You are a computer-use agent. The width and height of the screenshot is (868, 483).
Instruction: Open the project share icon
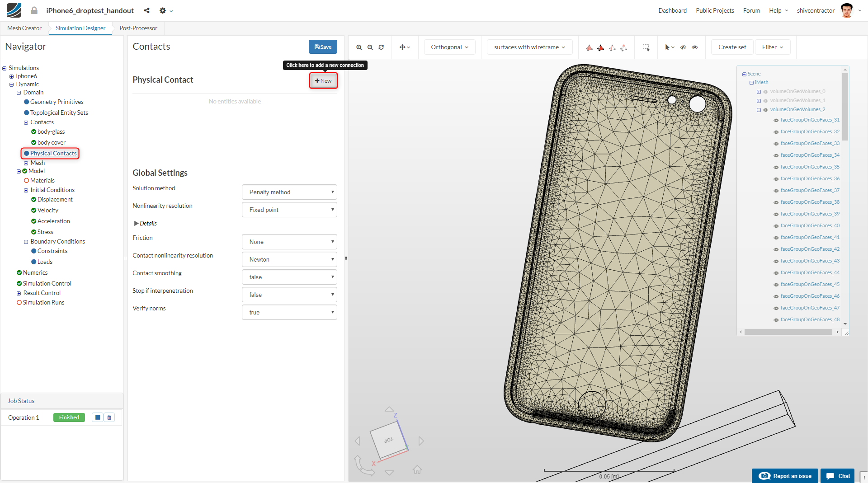pyautogui.click(x=146, y=10)
